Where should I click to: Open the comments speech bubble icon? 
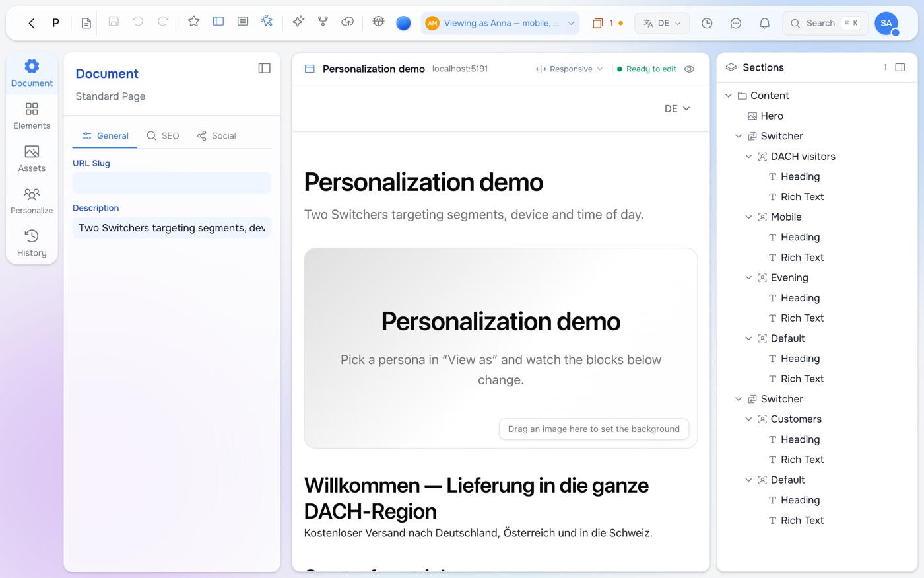[736, 23]
